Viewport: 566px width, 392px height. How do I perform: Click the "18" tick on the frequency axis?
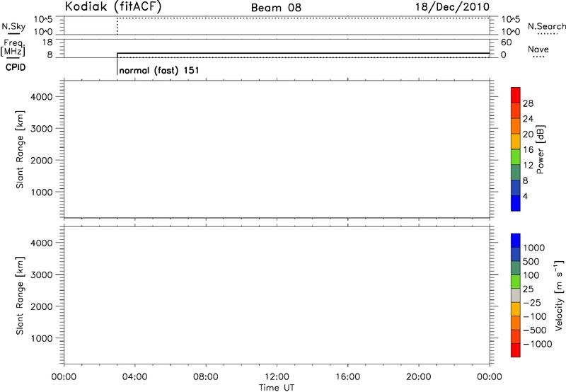(x=47, y=42)
